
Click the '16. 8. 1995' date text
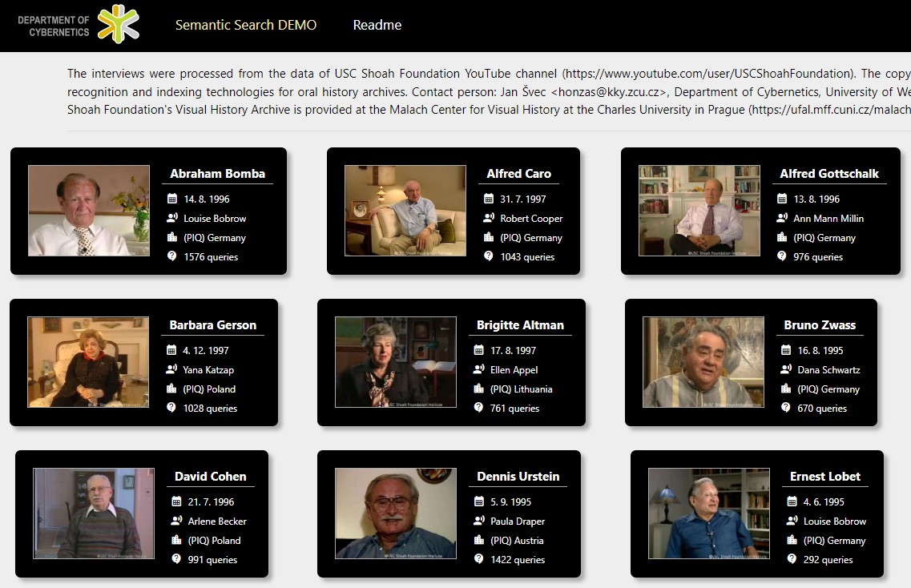pos(820,350)
